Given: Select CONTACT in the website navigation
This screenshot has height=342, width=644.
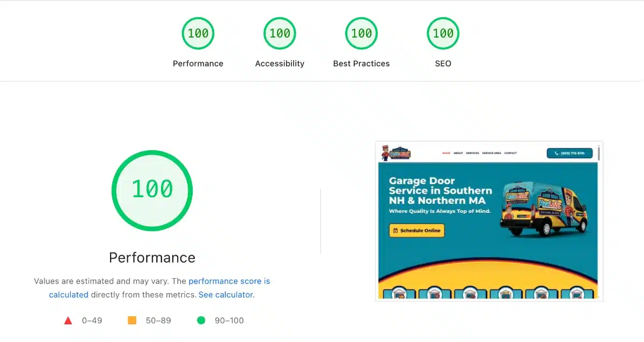Looking at the screenshot, I should pyautogui.click(x=510, y=153).
